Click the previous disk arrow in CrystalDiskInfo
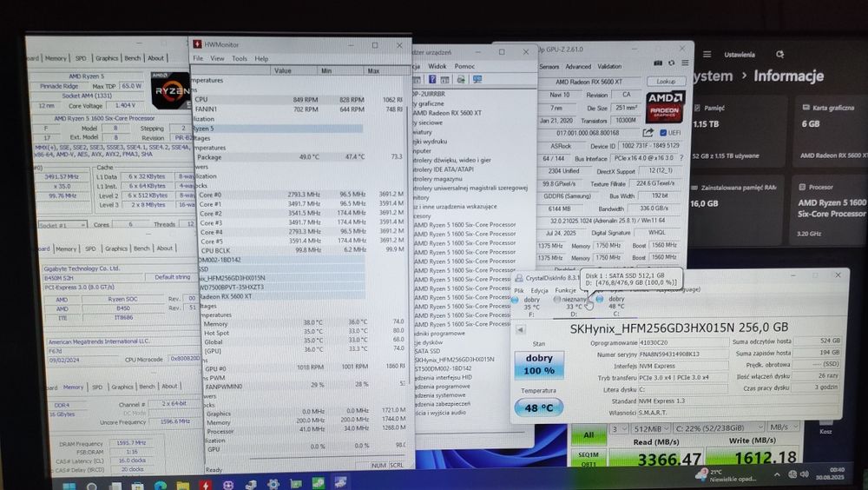868x490 pixels. click(x=520, y=329)
